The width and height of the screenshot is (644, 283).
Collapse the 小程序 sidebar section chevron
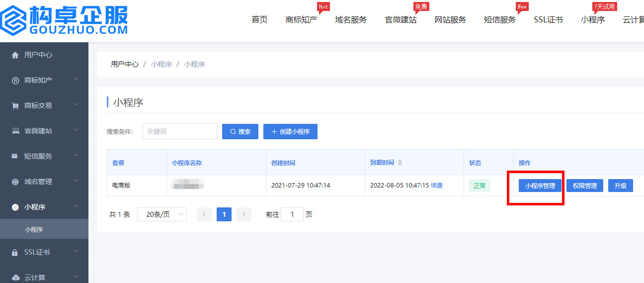click(x=76, y=206)
